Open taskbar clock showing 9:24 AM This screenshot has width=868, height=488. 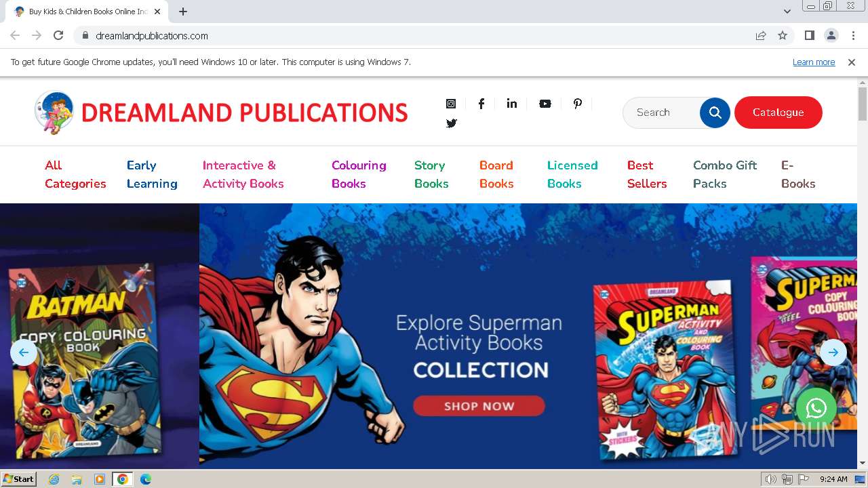click(x=833, y=479)
